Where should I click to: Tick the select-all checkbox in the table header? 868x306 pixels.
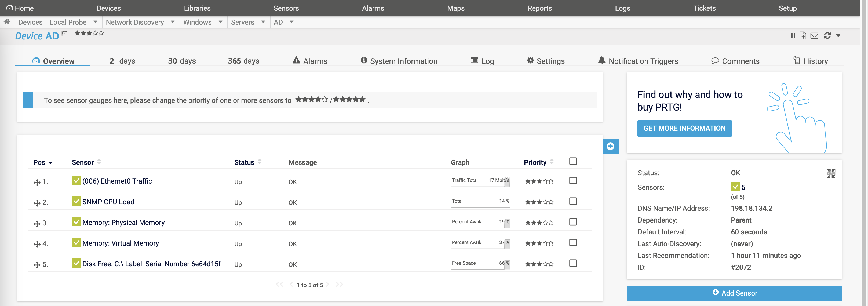click(572, 161)
